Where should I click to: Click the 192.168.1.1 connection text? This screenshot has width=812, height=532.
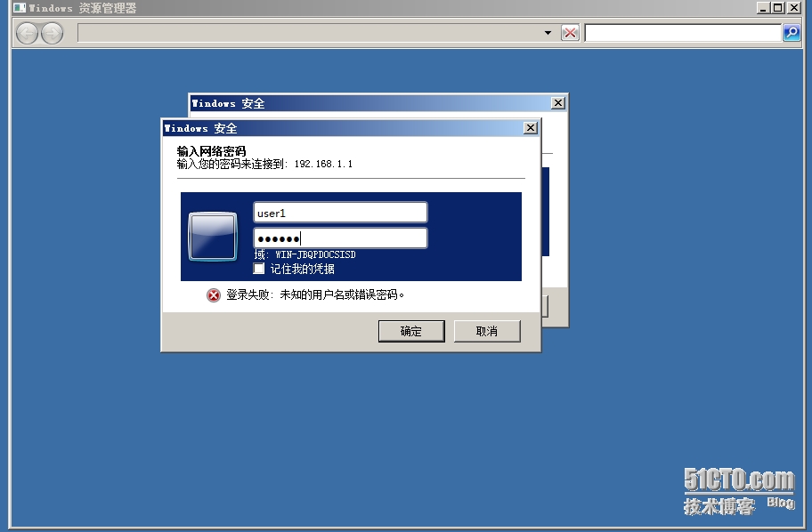point(323,164)
